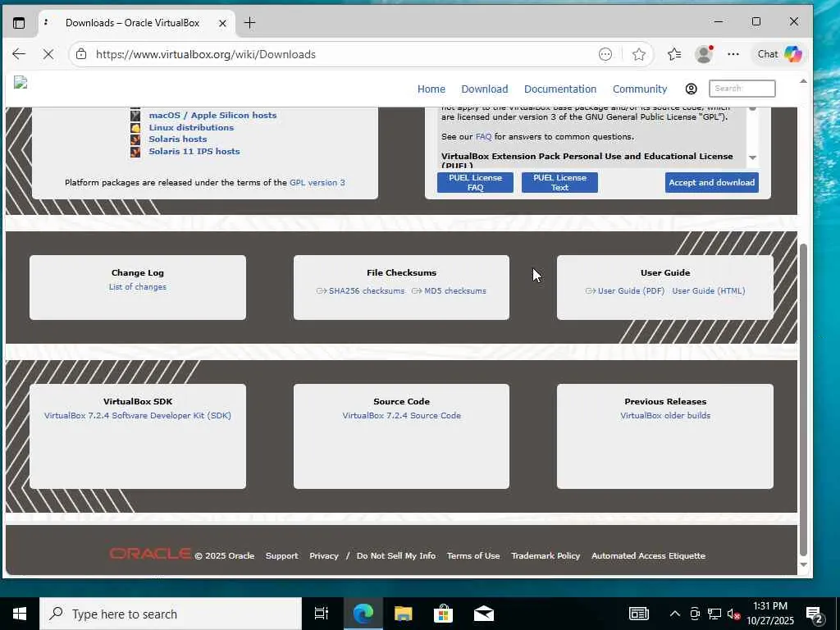Viewport: 840px width, 630px height.
Task: Open User Guide (HTML) link
Action: (708, 291)
